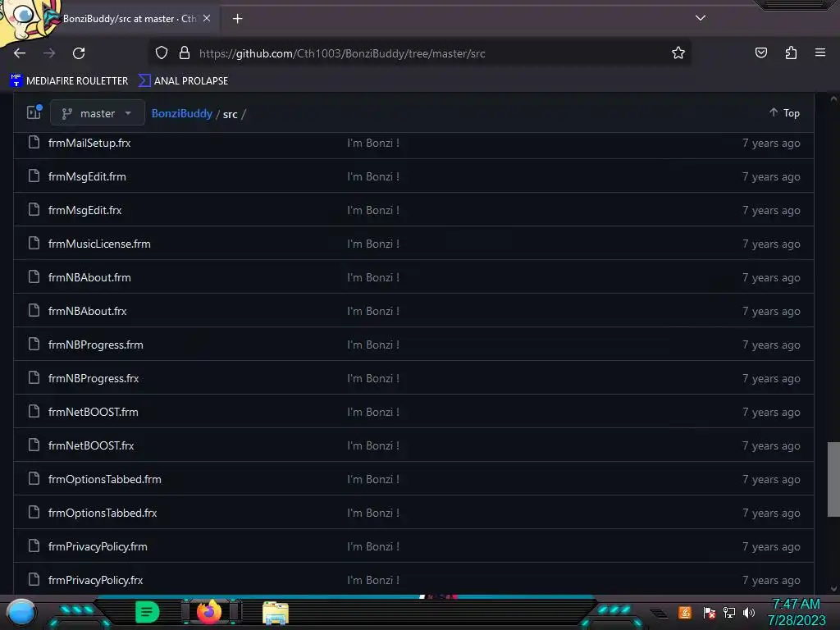Bookmark this page with the star
Screen dimensions: 840x630
[x=678, y=53]
